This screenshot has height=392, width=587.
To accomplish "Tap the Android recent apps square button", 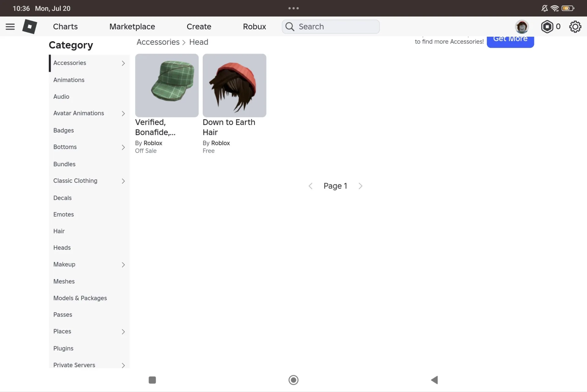I will click(x=152, y=380).
